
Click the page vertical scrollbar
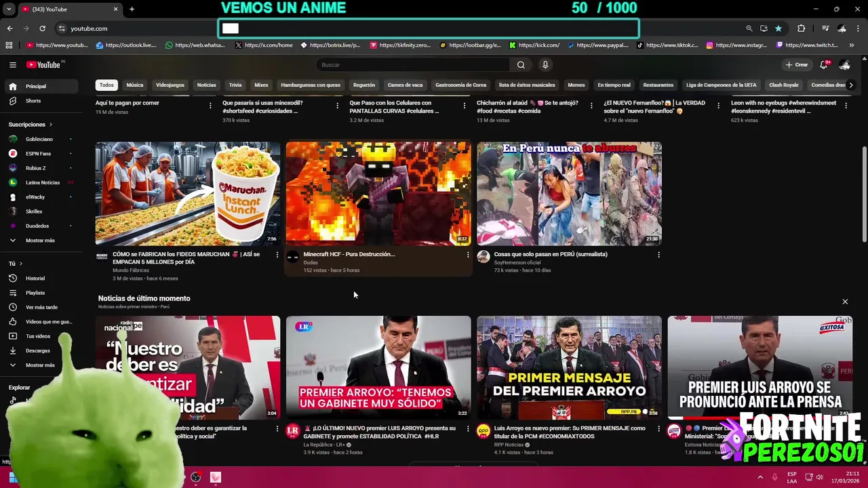(864, 193)
